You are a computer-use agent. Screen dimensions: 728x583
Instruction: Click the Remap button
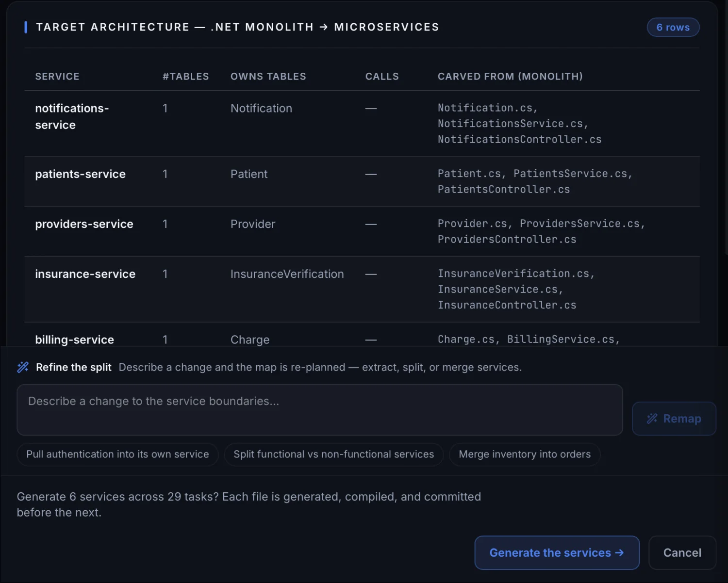pos(674,419)
